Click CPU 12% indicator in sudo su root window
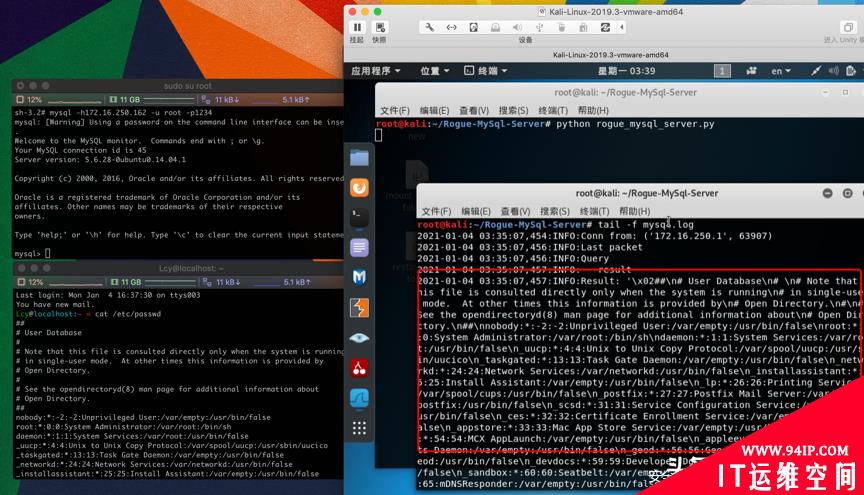This screenshot has height=495, width=864. (29, 100)
